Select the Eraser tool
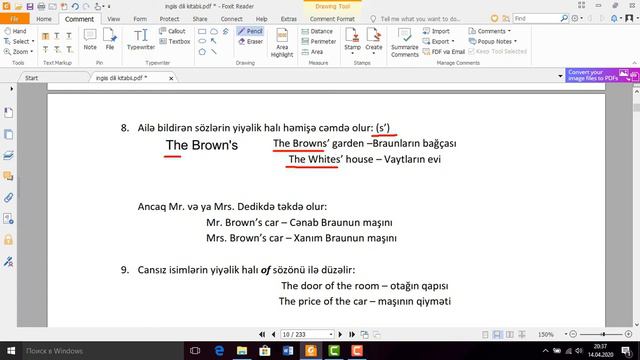This screenshot has height=360, width=640. tap(250, 42)
